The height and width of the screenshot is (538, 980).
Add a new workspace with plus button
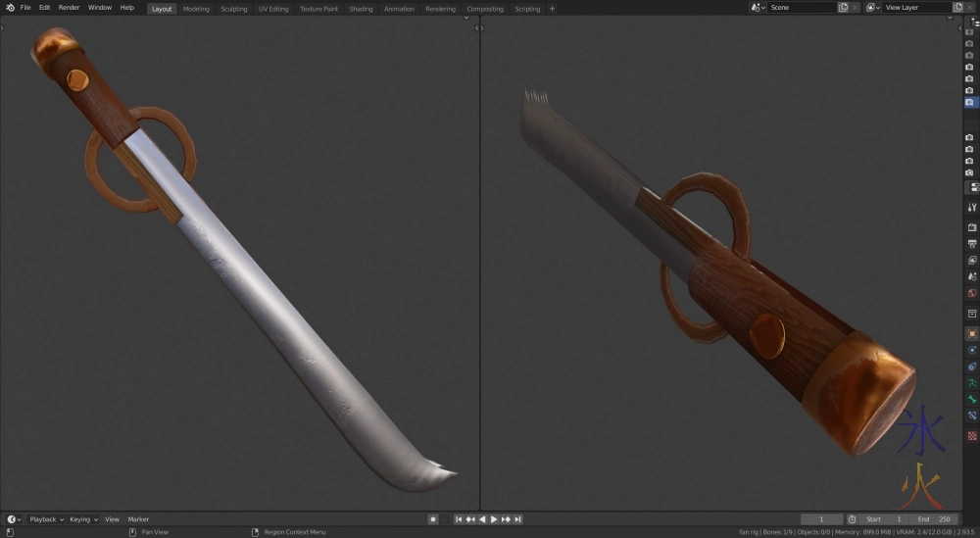(552, 9)
